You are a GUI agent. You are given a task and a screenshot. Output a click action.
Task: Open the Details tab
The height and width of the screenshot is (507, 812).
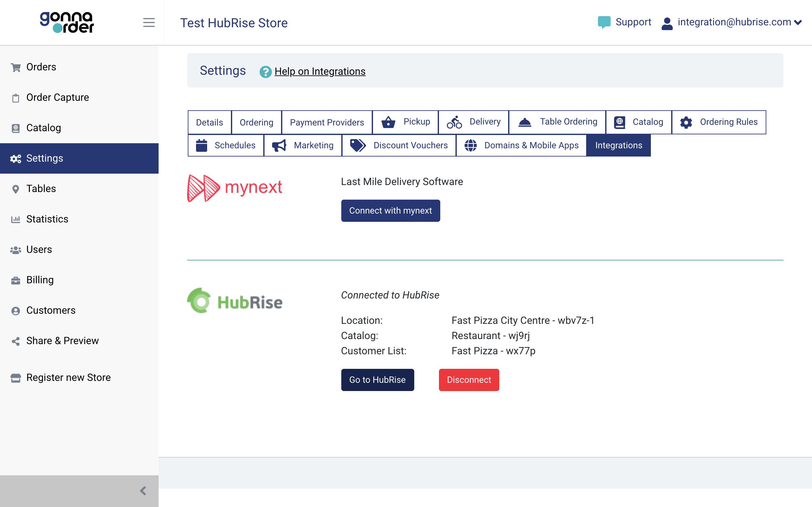pos(209,122)
